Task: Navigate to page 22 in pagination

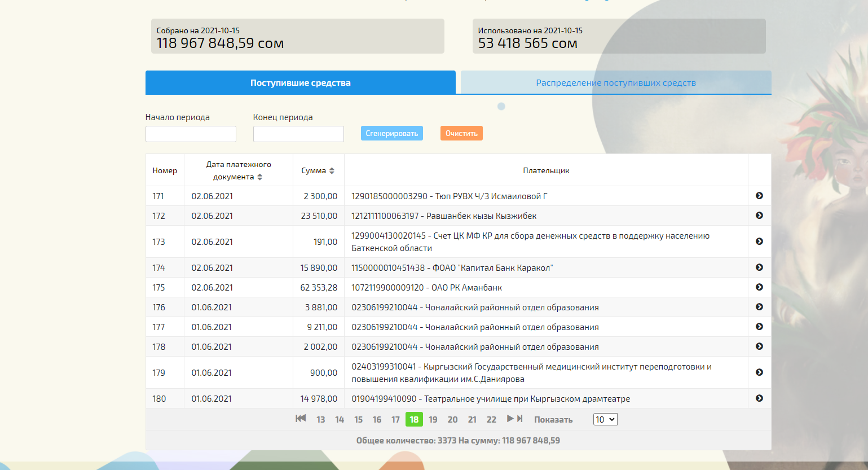Action: (491, 419)
